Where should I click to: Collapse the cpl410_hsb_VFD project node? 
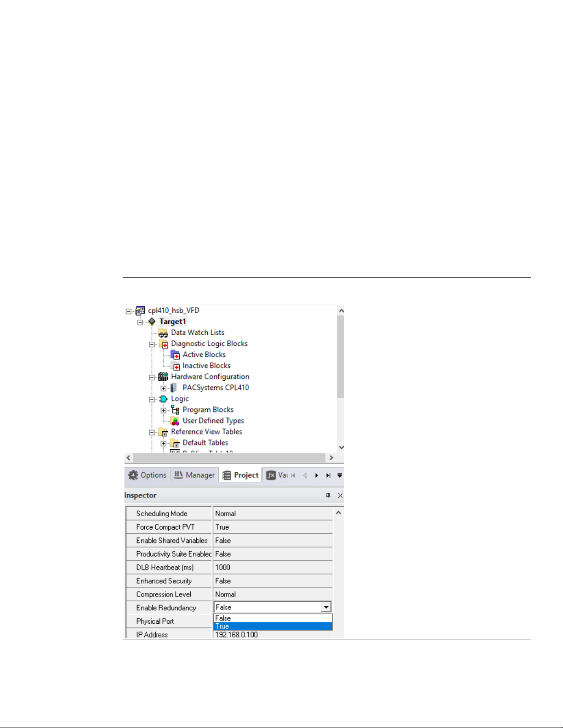[129, 311]
